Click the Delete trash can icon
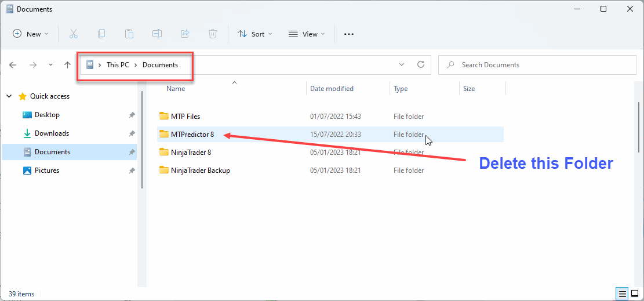This screenshot has width=644, height=301. click(x=213, y=34)
